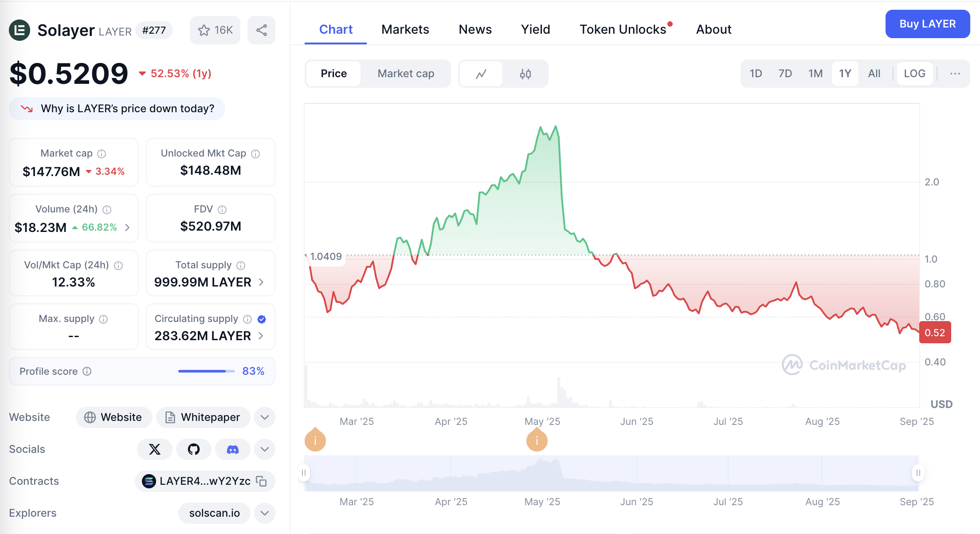
Task: Open the X (Twitter) social link
Action: pos(155,449)
